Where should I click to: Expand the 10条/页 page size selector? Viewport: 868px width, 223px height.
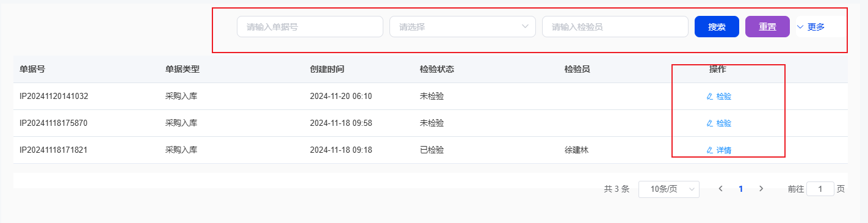tap(669, 189)
